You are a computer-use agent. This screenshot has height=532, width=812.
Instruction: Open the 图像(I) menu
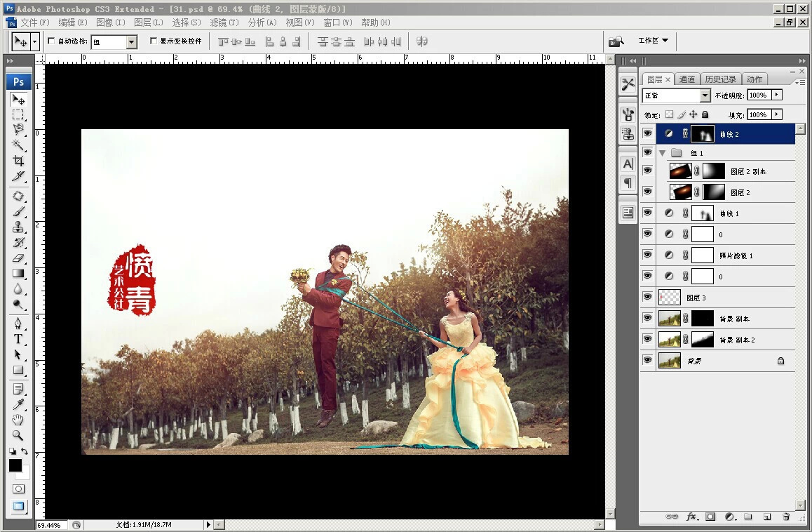tap(110, 22)
